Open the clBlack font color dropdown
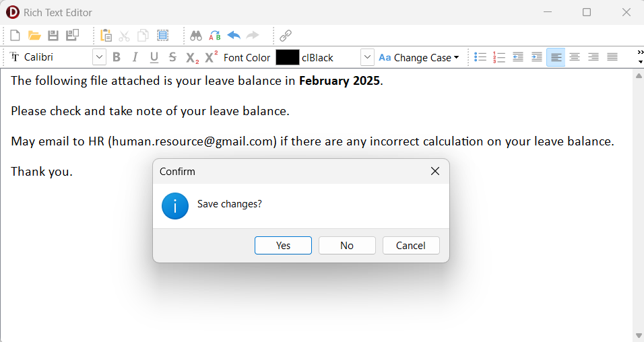 coord(367,57)
